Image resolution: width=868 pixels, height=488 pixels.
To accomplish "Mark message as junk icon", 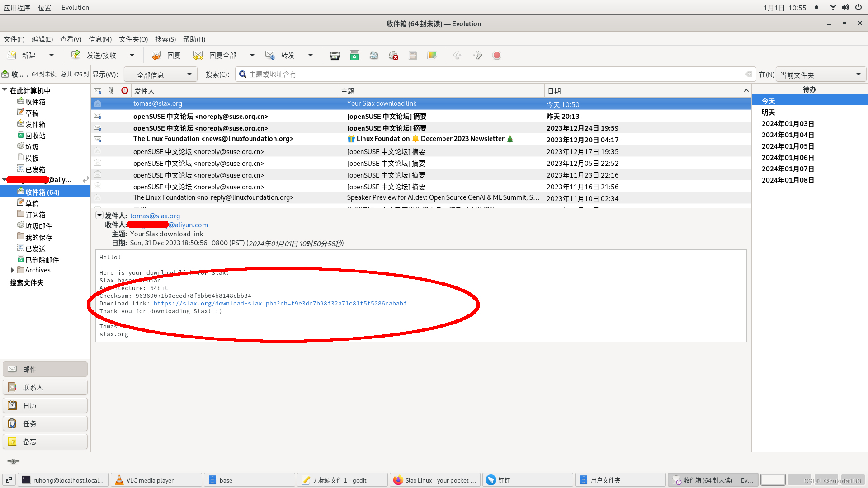I will click(374, 55).
